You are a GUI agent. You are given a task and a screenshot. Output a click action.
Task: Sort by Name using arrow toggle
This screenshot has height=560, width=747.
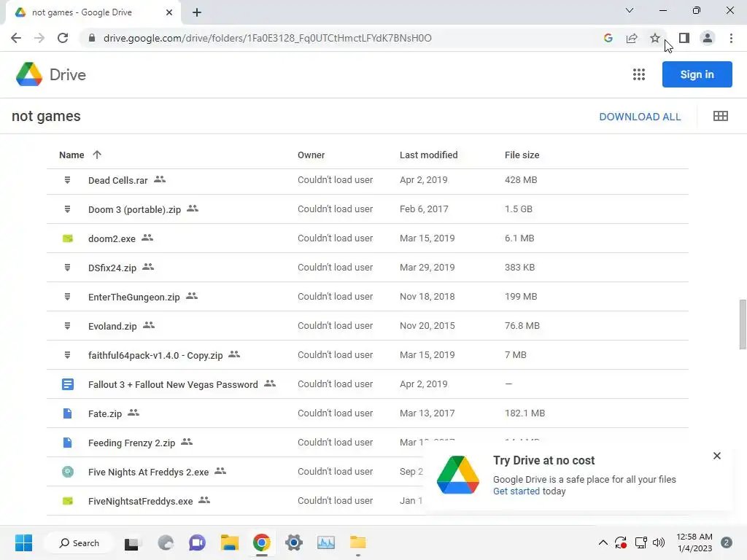(97, 155)
